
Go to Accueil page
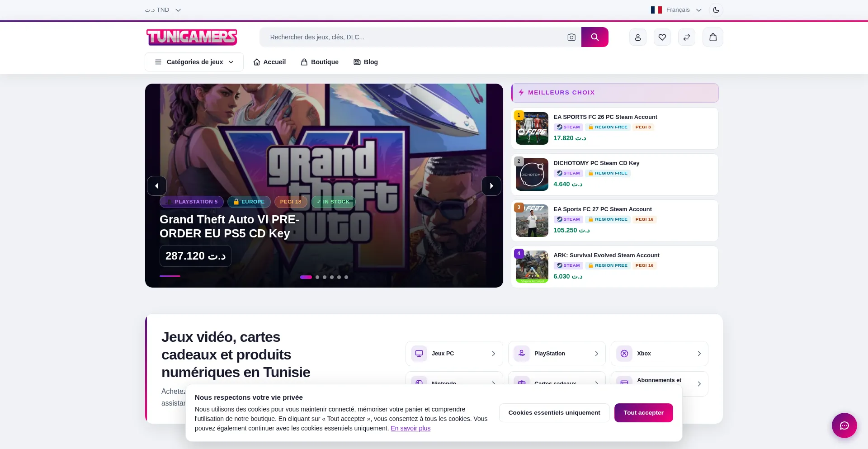(269, 62)
